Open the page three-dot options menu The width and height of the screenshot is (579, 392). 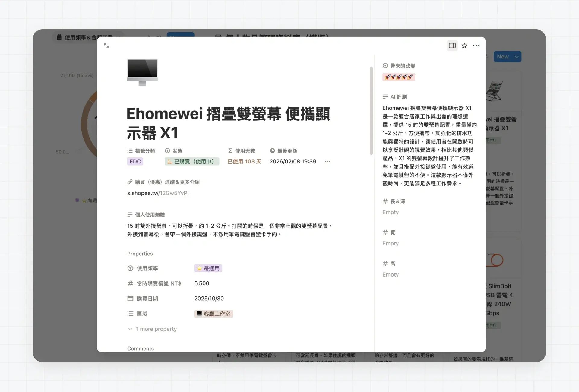tap(476, 46)
